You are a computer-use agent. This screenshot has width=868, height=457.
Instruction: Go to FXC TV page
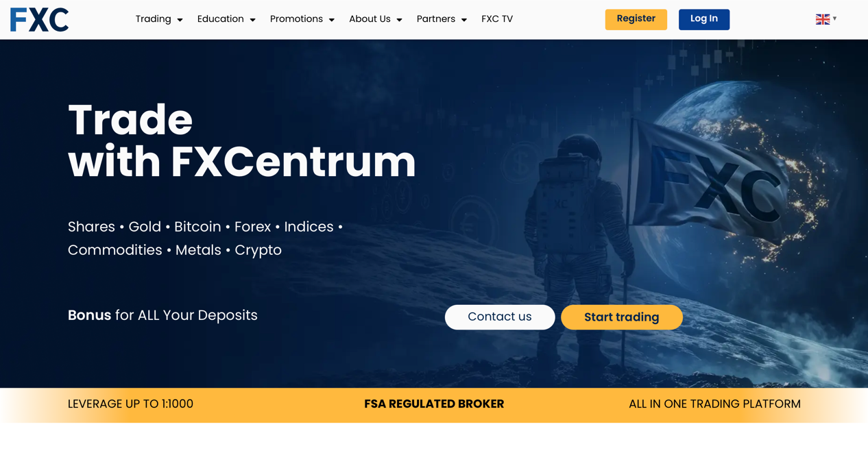[497, 19]
